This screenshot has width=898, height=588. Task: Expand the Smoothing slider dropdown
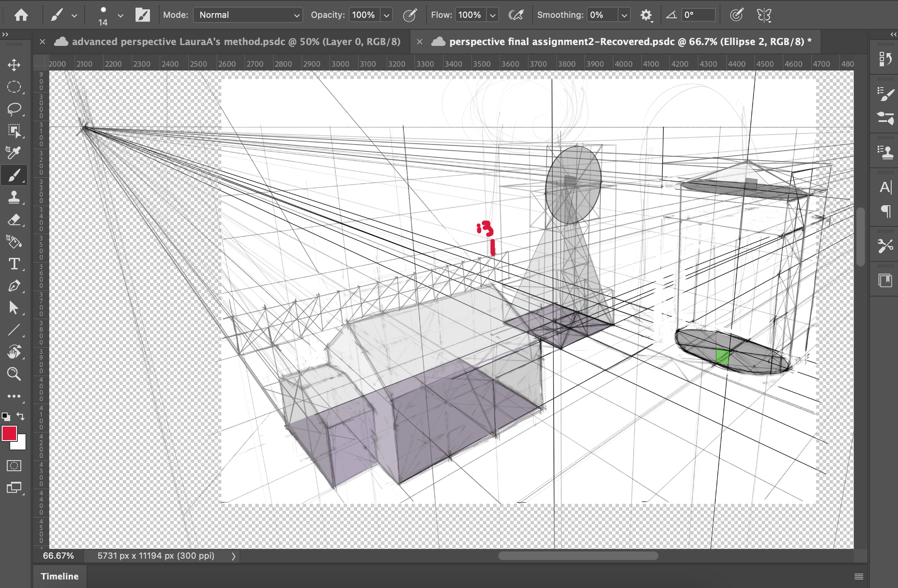[x=624, y=15]
